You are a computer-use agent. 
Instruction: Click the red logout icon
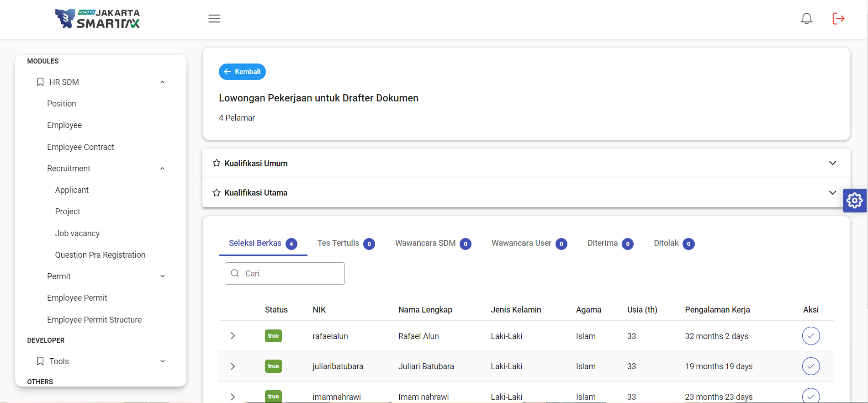(x=838, y=19)
